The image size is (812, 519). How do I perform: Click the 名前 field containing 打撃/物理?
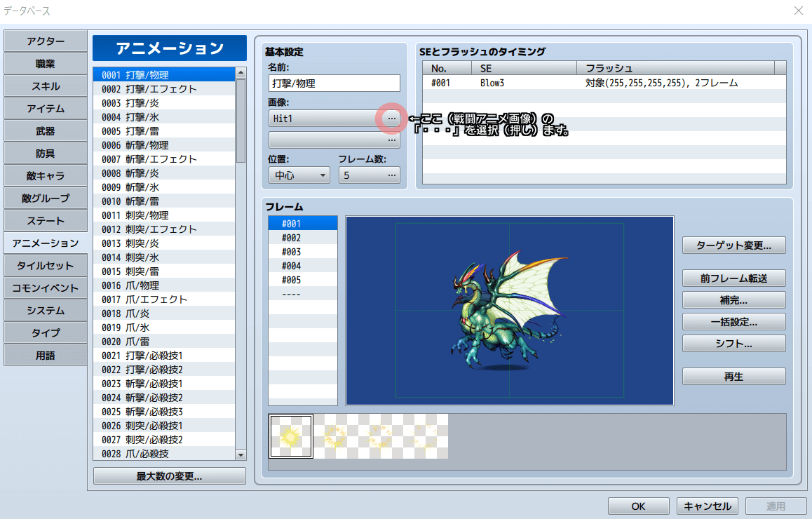(334, 83)
